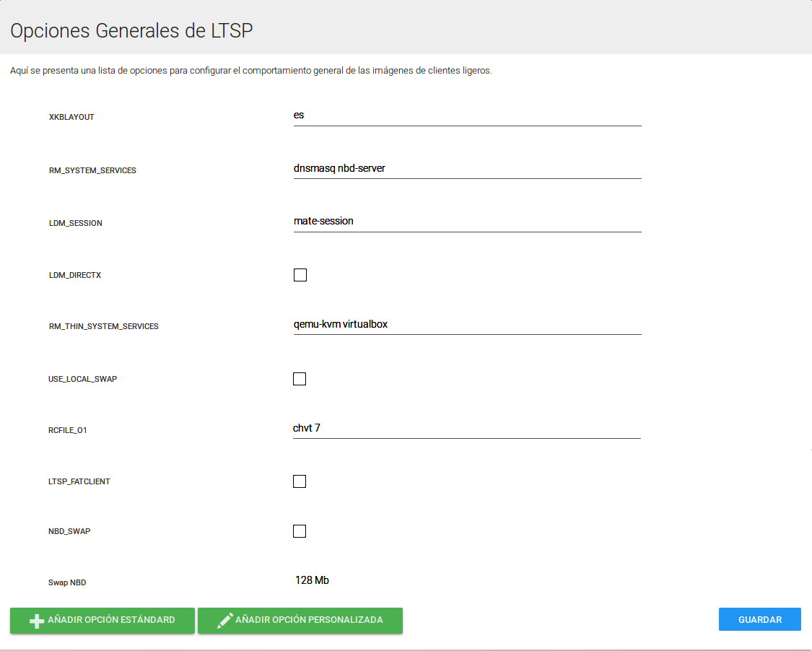Click the RM_SYSTEM_SERVICES field with 'dnsmasq nbd-server'
Image resolution: width=812 pixels, height=651 pixels.
pos(467,168)
